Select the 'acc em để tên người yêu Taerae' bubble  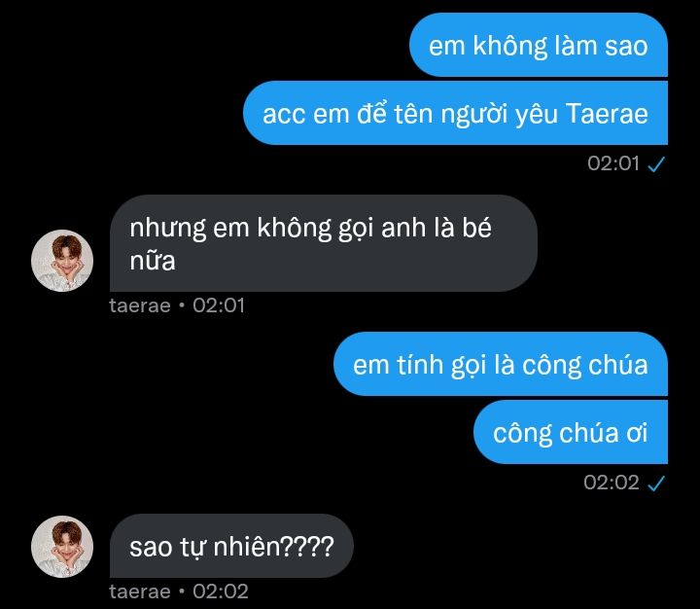pyautogui.click(x=455, y=113)
